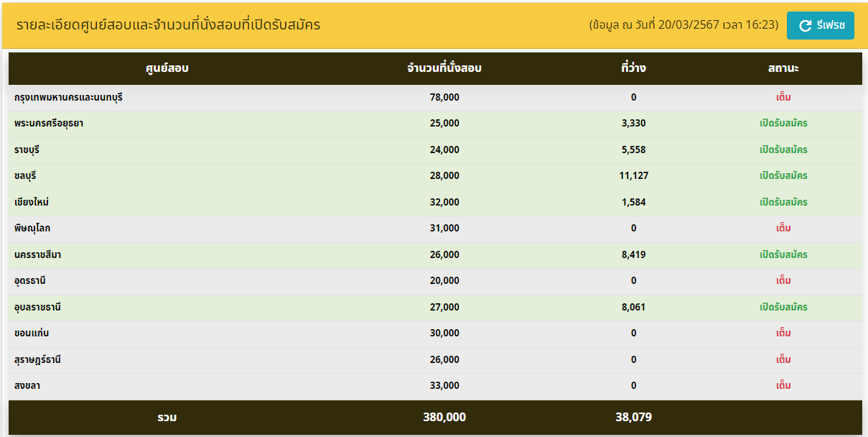Click the 8,061 vacancy value
Screen dimensions: 868x437
click(634, 307)
